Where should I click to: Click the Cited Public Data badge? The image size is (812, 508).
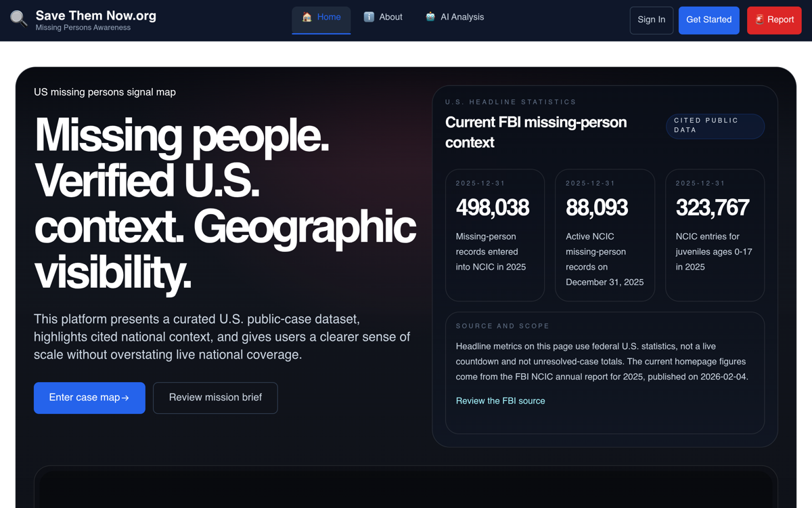(x=715, y=126)
